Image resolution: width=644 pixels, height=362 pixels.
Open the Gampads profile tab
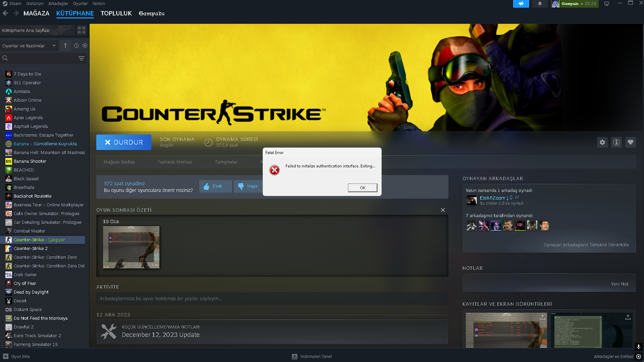pos(152,13)
